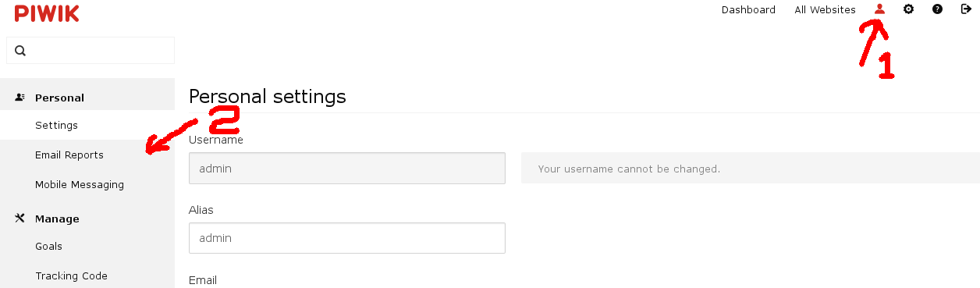Click the PIWIK logo
The image size is (980, 288).
(47, 12)
